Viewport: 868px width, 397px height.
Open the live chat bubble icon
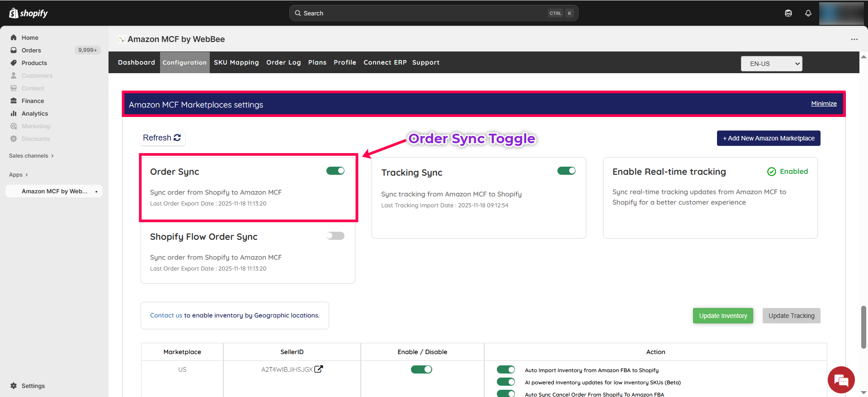(841, 380)
